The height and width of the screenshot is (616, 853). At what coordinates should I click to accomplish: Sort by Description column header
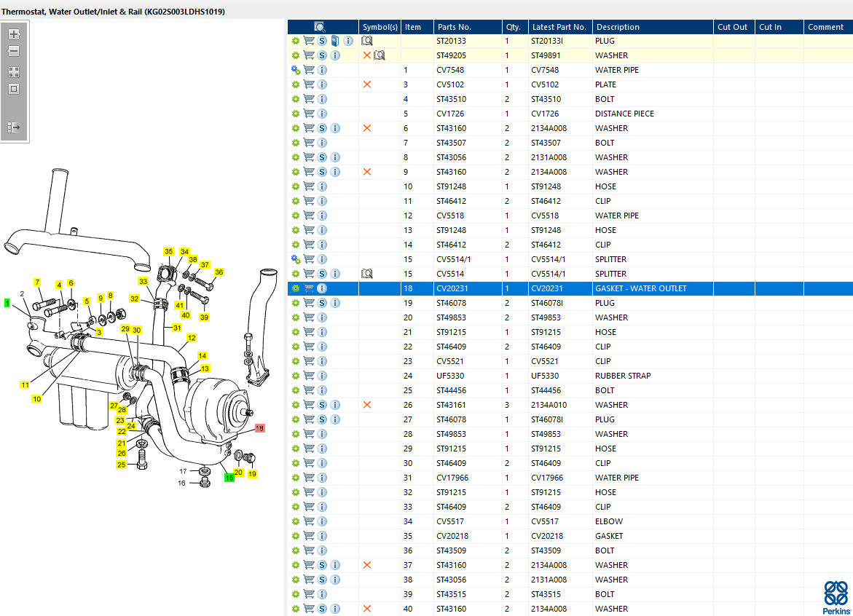[x=653, y=27]
